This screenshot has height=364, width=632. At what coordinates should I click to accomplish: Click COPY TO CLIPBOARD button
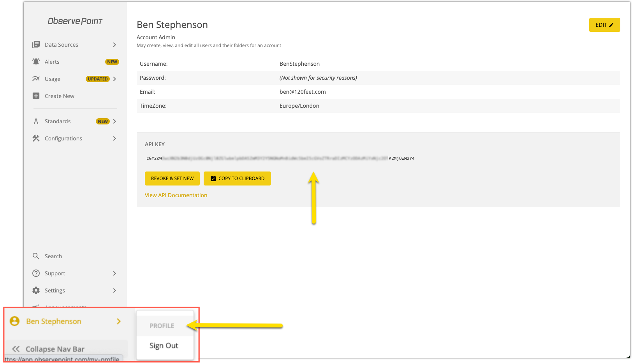point(237,178)
